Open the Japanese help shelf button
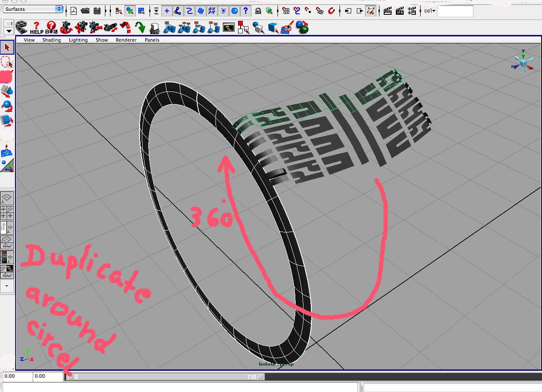Image resolution: width=542 pixels, height=392 pixels. tap(51, 28)
